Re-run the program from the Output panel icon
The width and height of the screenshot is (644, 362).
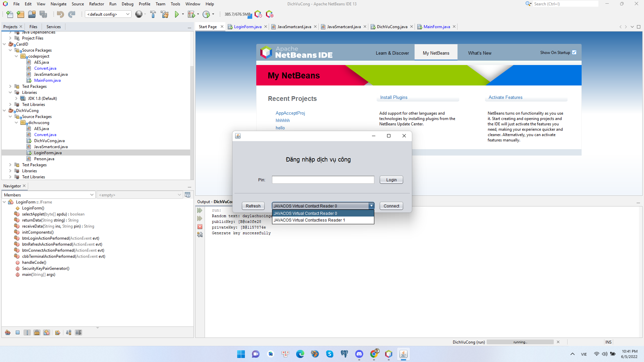click(x=200, y=210)
